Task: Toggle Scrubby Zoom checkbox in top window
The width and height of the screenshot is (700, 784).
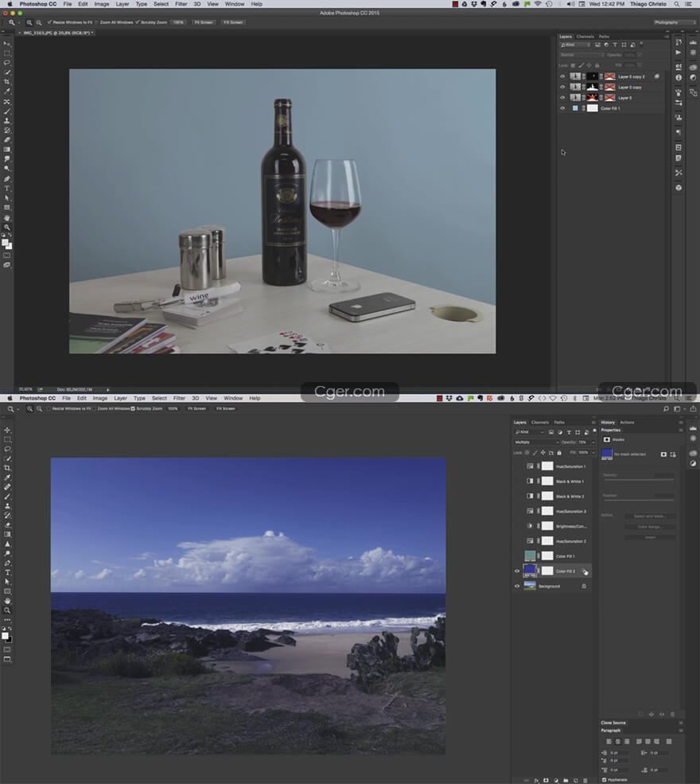Action: 138,22
